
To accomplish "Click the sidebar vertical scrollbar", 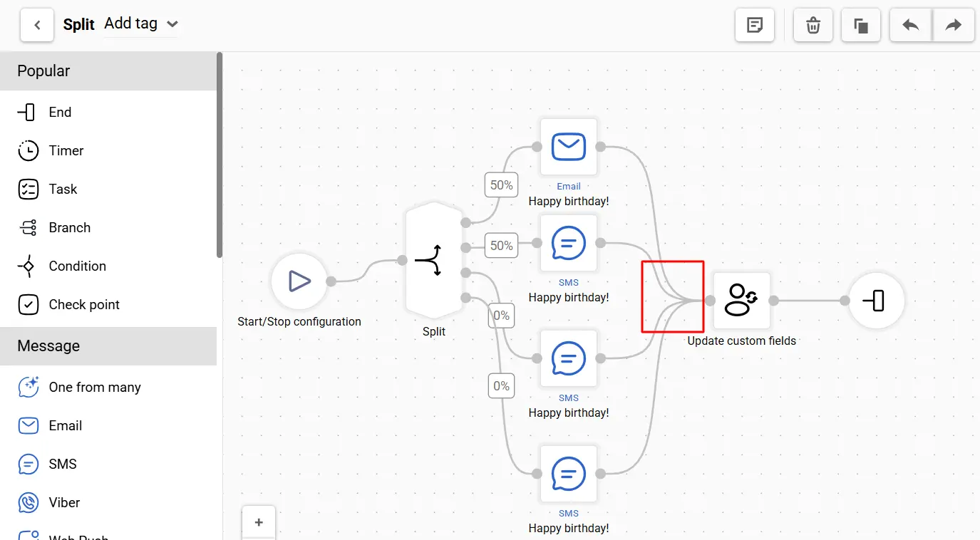I will pos(220,155).
